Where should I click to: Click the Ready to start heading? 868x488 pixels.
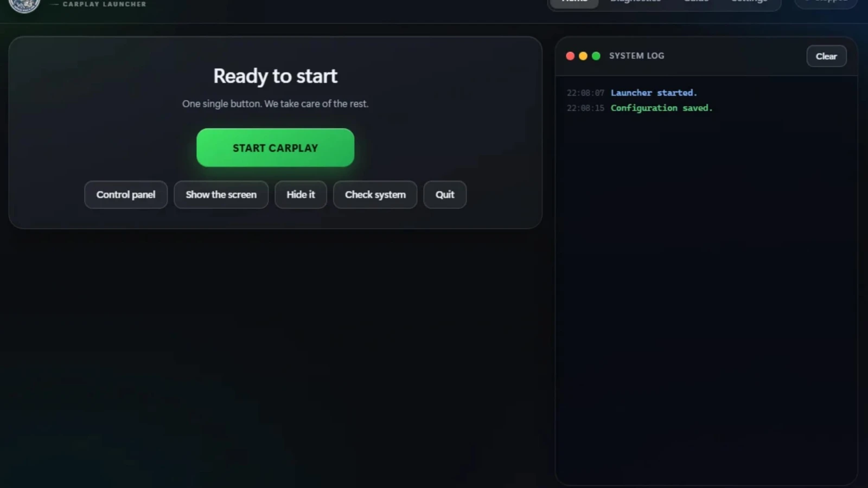click(275, 76)
